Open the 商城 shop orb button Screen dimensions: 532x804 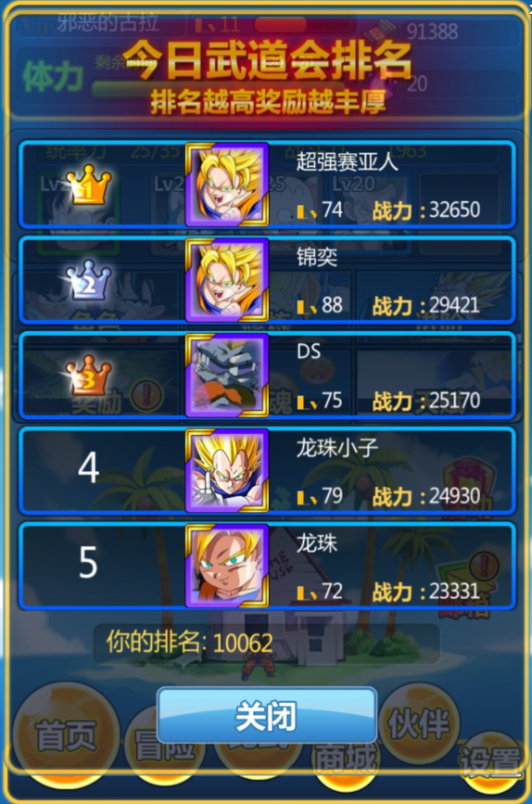pos(346,759)
